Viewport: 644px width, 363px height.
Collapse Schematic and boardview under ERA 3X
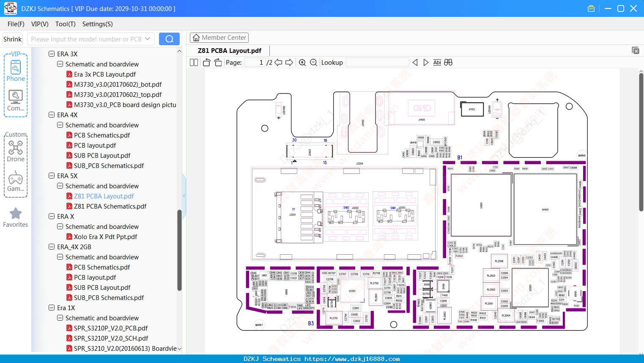[60, 64]
